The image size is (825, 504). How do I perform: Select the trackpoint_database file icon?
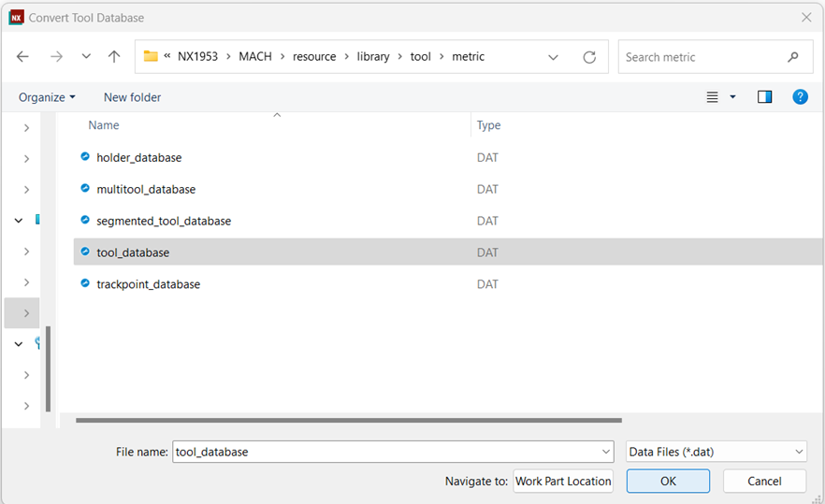tap(85, 283)
